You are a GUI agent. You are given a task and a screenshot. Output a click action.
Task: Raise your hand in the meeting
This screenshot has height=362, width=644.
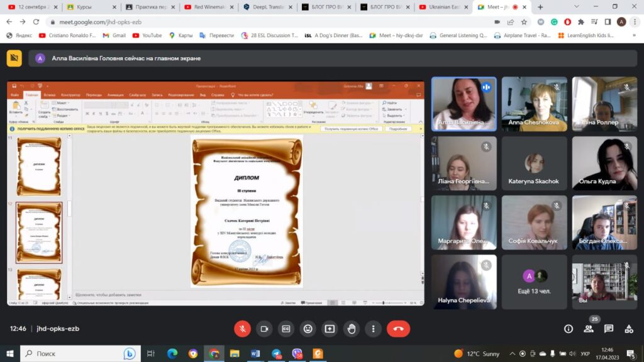coord(352,329)
